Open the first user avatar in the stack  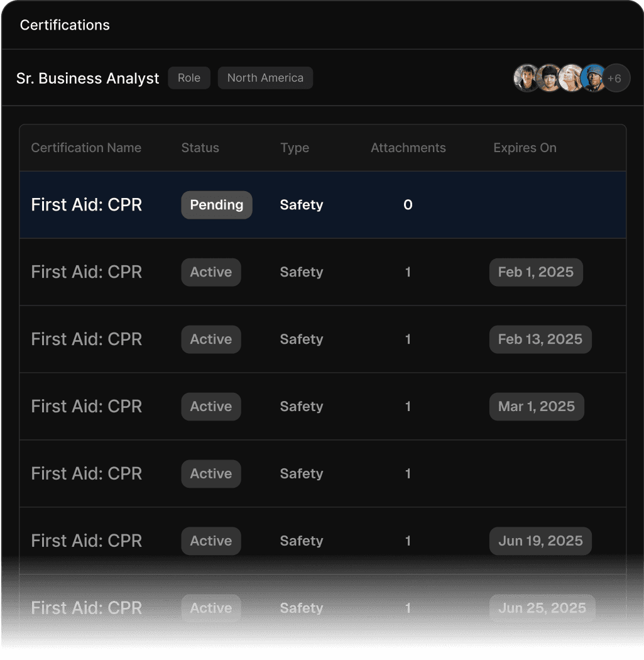[527, 77]
